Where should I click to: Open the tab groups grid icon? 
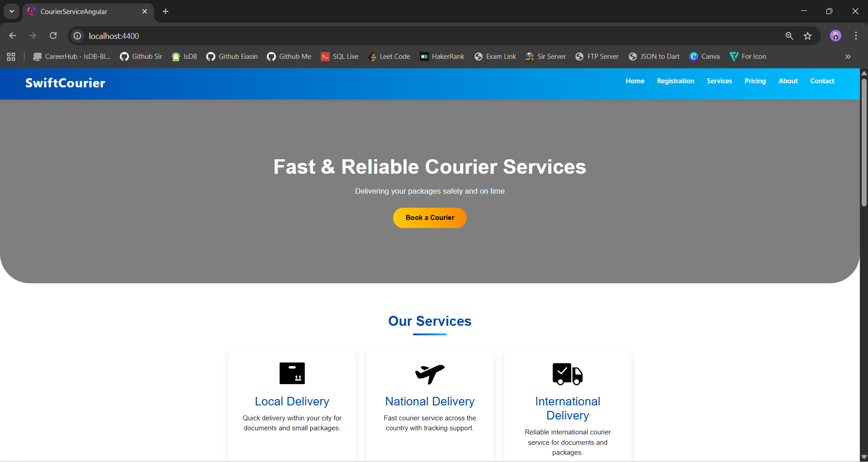(x=11, y=57)
